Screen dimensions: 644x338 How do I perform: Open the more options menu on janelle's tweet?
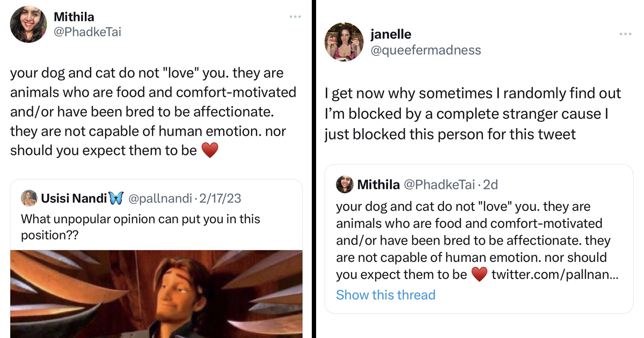pos(625,34)
